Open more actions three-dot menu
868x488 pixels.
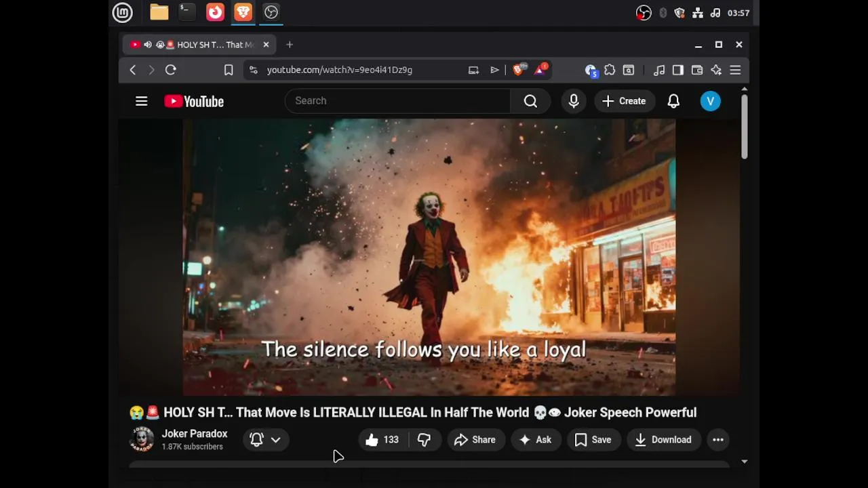(x=718, y=440)
